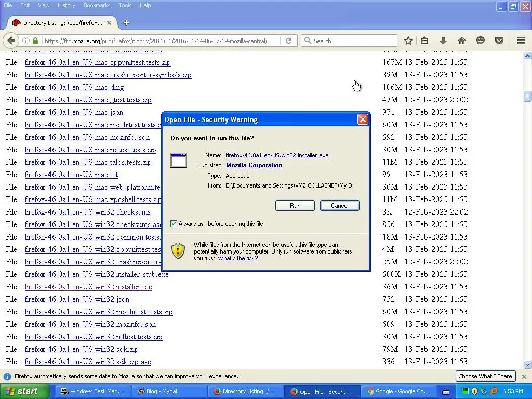Open the Pocket icon

coord(499,41)
